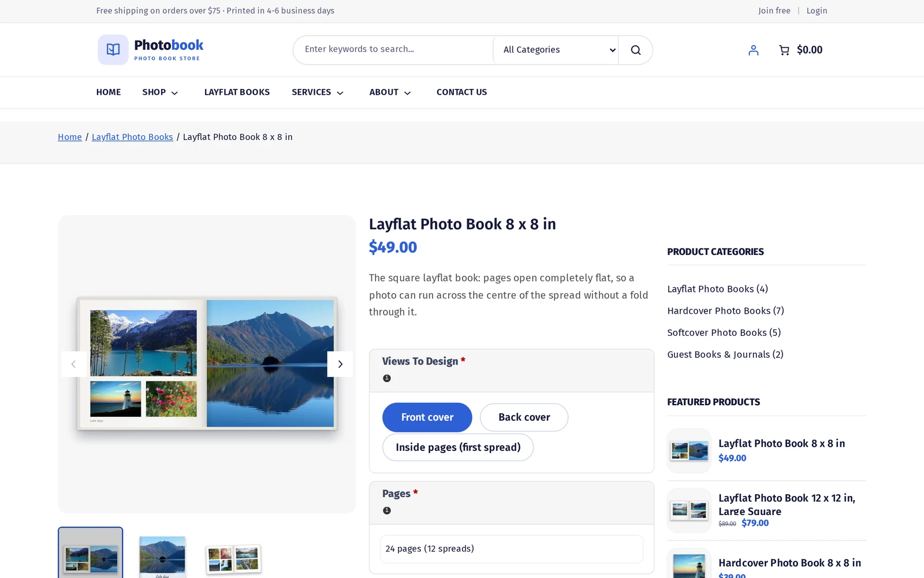Viewport: 924px width, 578px height.
Task: Select second thumbnail of mountain cover
Action: (162, 556)
